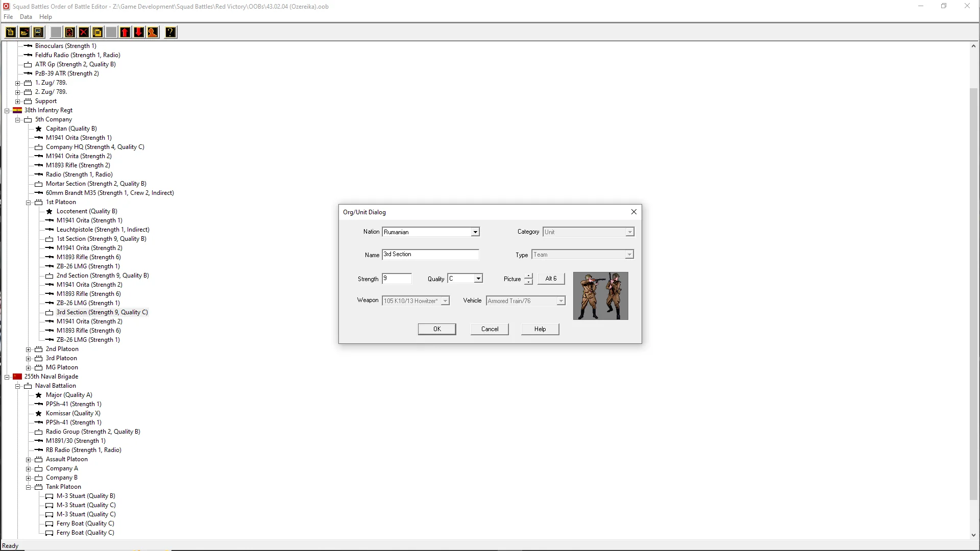Click the Save floppy disk icon
Screen dimensions: 980x551
point(38,33)
